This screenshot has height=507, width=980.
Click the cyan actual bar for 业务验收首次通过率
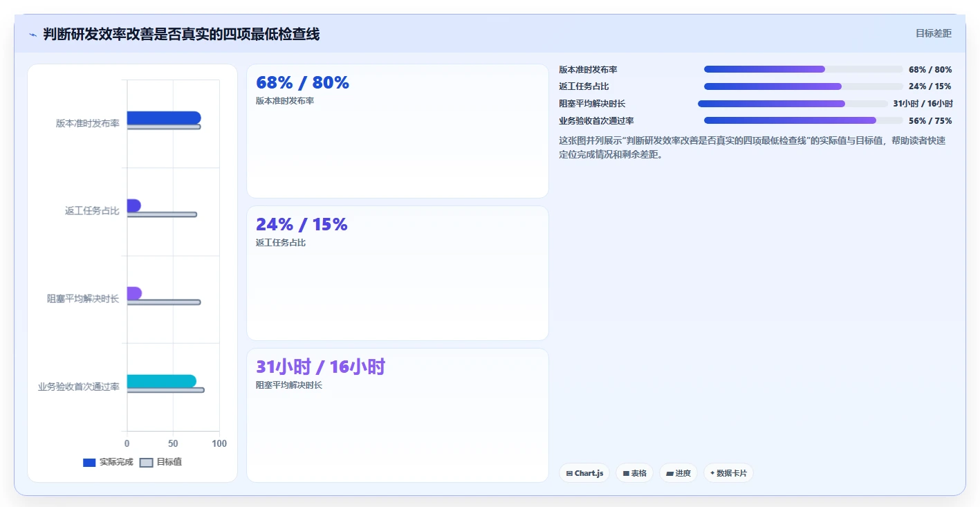(x=162, y=381)
